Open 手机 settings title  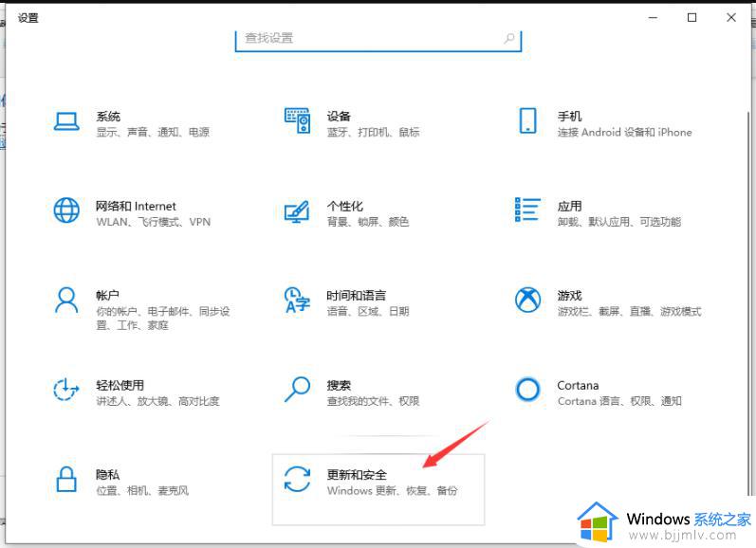tap(569, 117)
